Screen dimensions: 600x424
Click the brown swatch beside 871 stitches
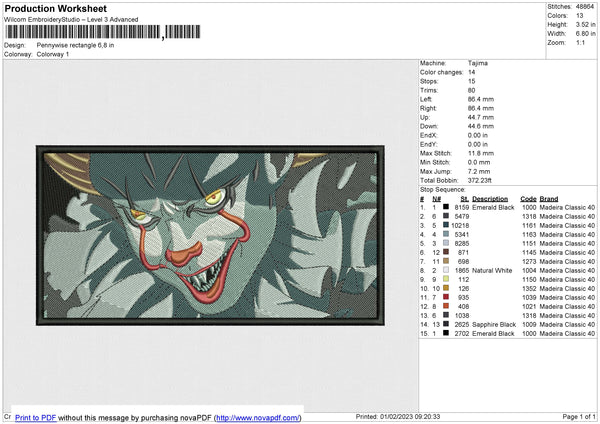(x=446, y=252)
